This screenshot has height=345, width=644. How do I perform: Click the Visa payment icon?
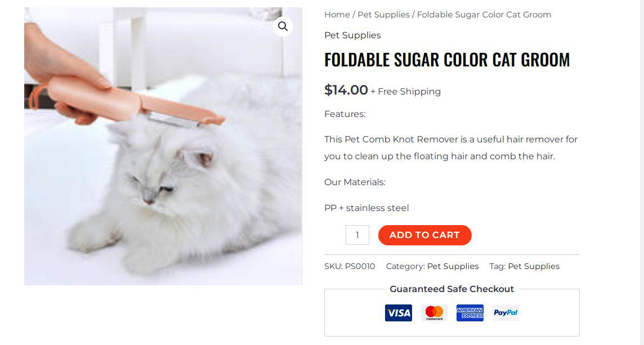point(398,313)
